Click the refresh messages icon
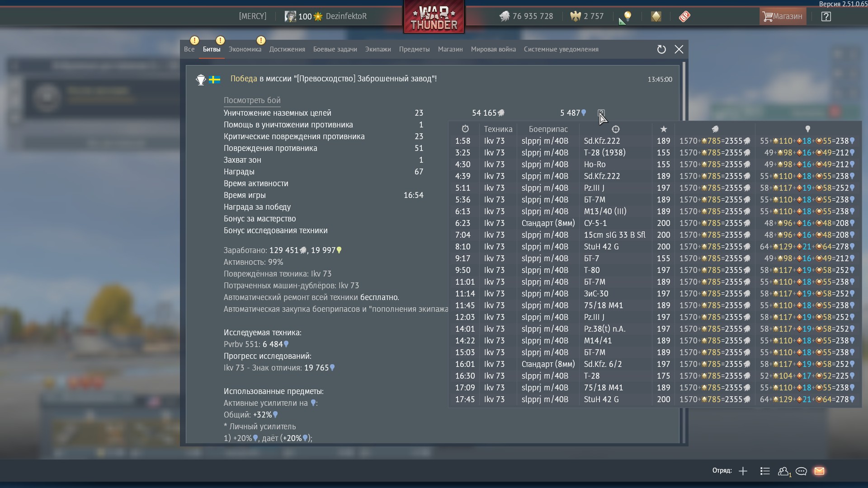Image resolution: width=868 pixels, height=488 pixels. (x=661, y=49)
